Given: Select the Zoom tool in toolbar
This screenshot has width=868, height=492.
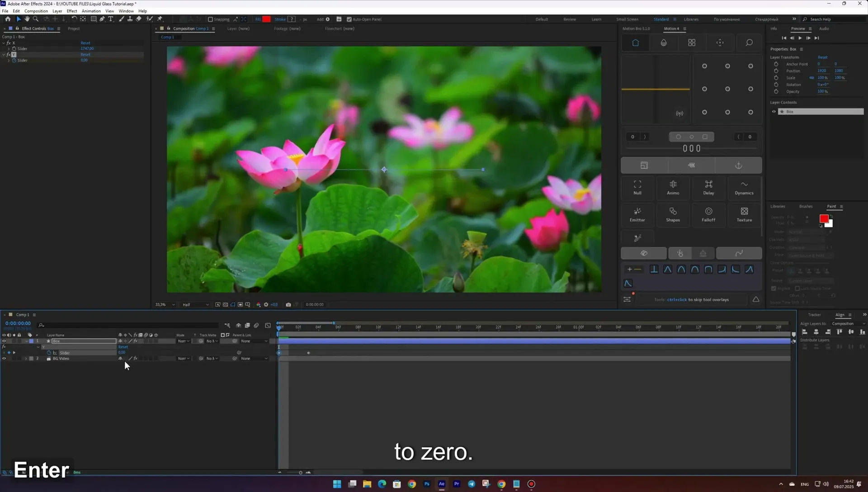Looking at the screenshot, I should (36, 19).
